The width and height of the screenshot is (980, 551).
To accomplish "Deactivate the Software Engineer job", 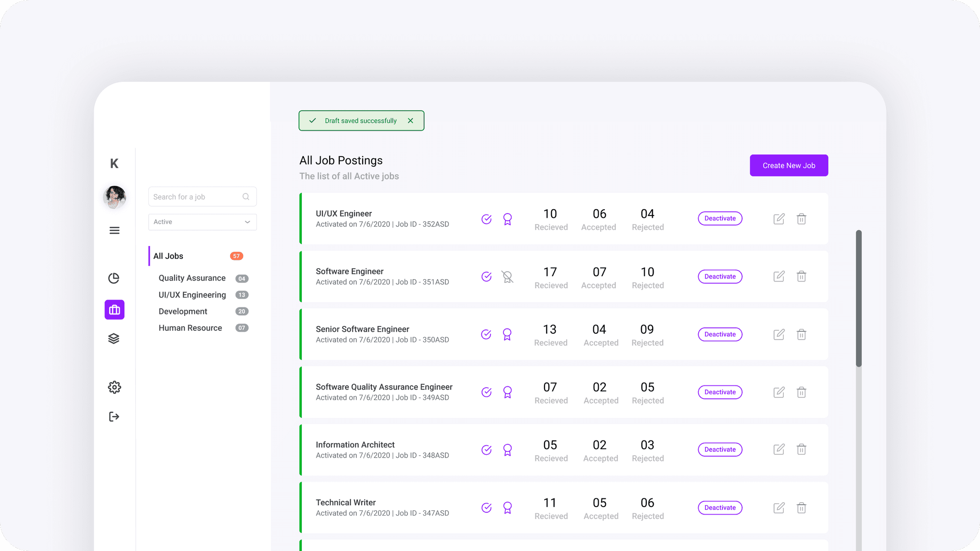I will click(x=720, y=276).
